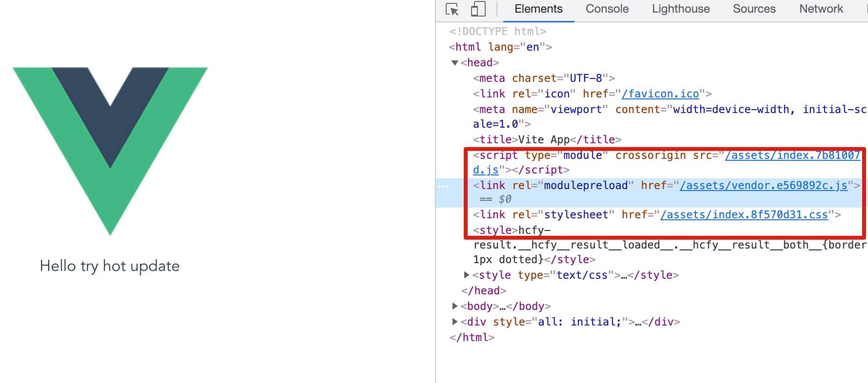868x383 pixels.
Task: Switch to the Elements tab
Action: point(538,9)
